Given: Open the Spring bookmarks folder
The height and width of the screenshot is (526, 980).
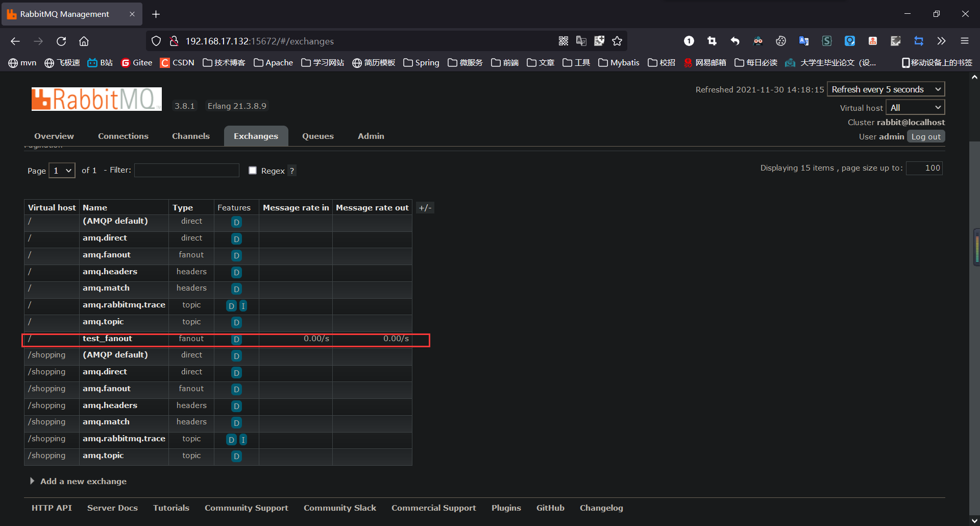Looking at the screenshot, I should (421, 62).
